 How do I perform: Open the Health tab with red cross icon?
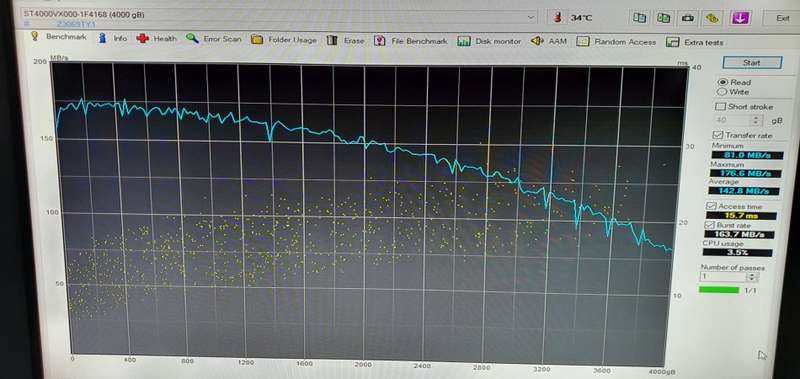coord(157,38)
